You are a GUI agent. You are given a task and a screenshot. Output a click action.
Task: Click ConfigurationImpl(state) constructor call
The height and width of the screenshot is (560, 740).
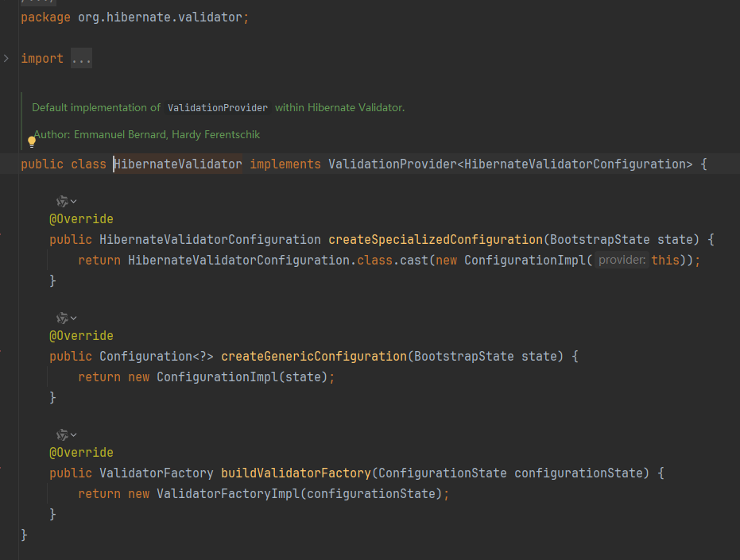pyautogui.click(x=242, y=377)
